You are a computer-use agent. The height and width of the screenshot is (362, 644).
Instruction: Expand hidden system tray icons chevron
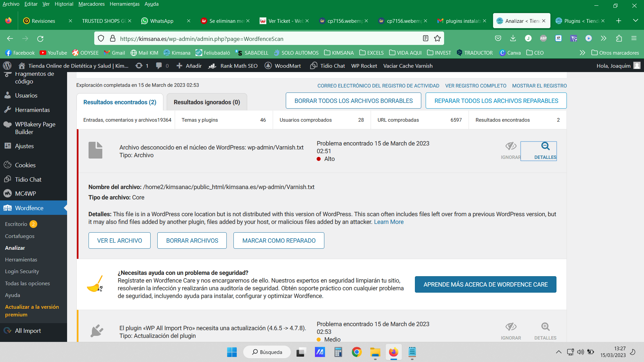click(558, 352)
